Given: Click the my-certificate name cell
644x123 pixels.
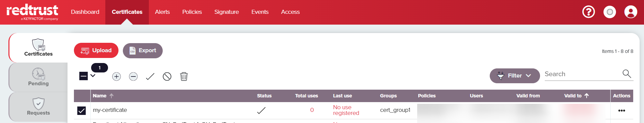Looking at the screenshot, I should (x=110, y=110).
